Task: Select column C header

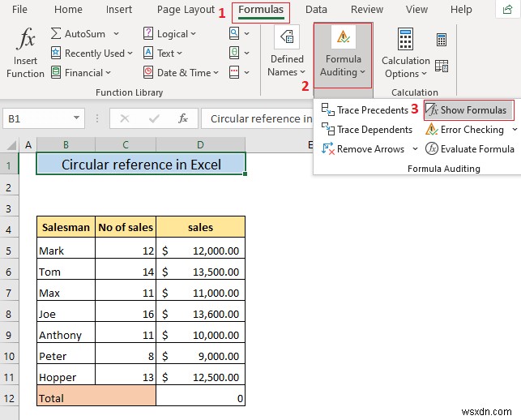Action: [x=126, y=145]
